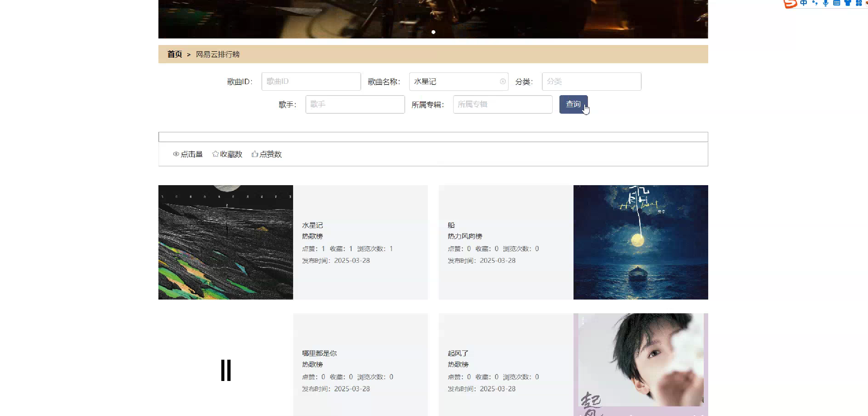Sort by 收藏数 star option
Screen dimensions: 868x416
[227, 154]
